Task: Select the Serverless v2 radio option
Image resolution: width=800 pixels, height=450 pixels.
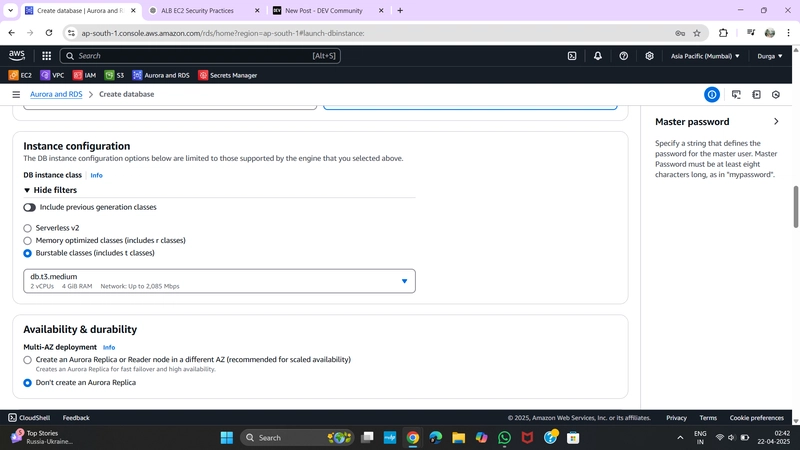Action: (28, 228)
